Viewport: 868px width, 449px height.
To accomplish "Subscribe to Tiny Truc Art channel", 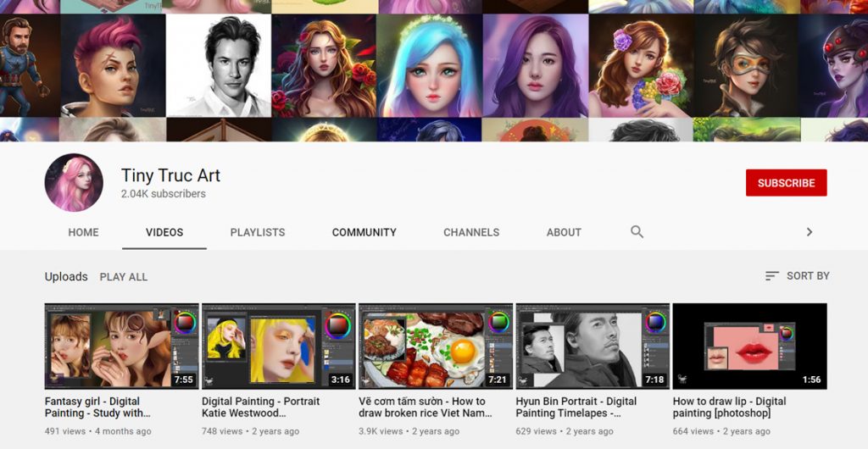I will tap(786, 183).
